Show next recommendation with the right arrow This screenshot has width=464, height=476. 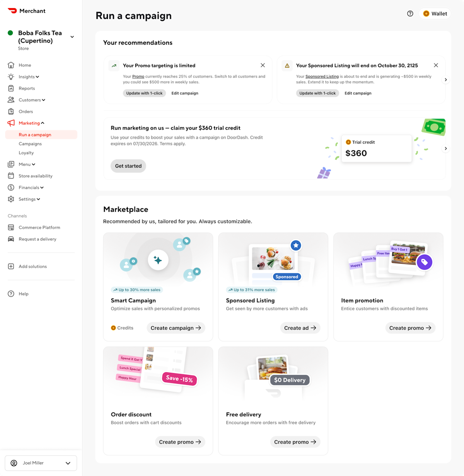[x=446, y=80]
